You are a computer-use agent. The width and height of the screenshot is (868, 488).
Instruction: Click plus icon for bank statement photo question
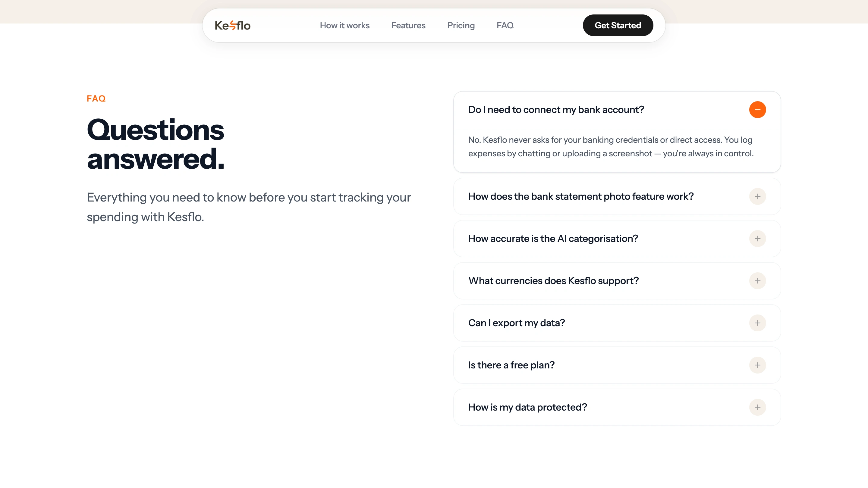757,196
